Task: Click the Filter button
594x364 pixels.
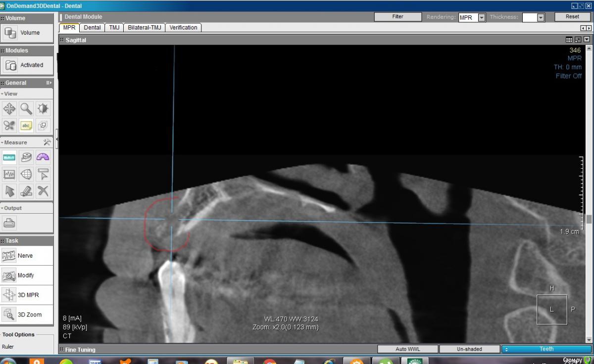Action: (x=397, y=17)
